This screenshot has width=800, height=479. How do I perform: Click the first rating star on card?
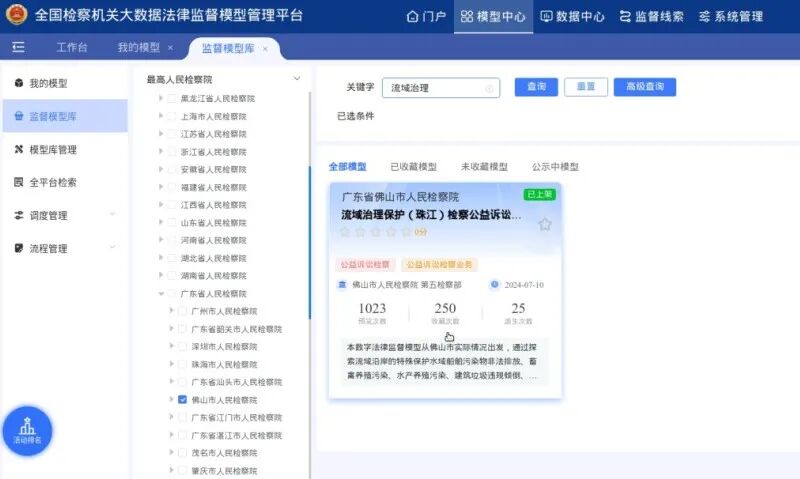click(345, 232)
